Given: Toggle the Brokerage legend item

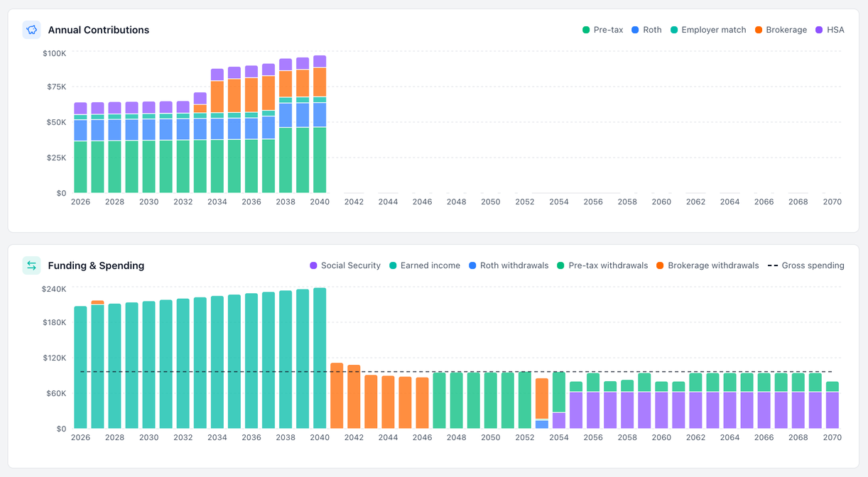Looking at the screenshot, I should tap(781, 30).
